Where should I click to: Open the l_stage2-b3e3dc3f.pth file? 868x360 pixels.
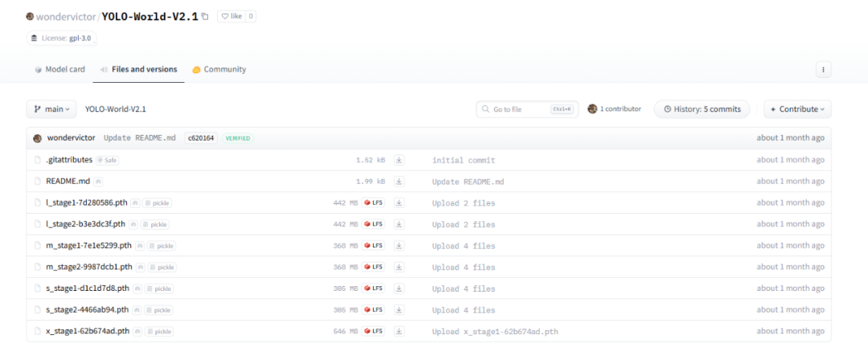click(x=86, y=224)
